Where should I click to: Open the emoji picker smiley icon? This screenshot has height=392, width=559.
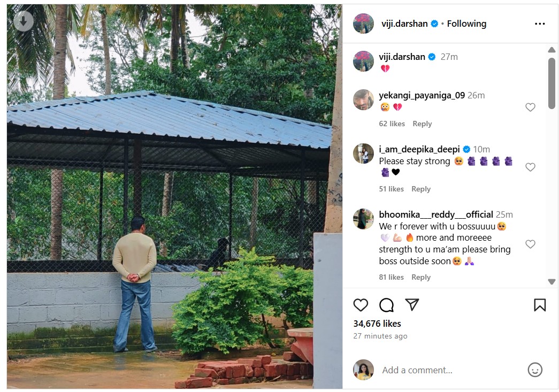pyautogui.click(x=535, y=370)
